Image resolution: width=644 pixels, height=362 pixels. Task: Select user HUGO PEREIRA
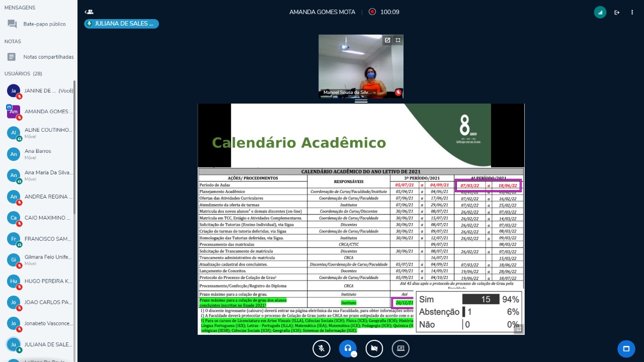[x=39, y=281]
